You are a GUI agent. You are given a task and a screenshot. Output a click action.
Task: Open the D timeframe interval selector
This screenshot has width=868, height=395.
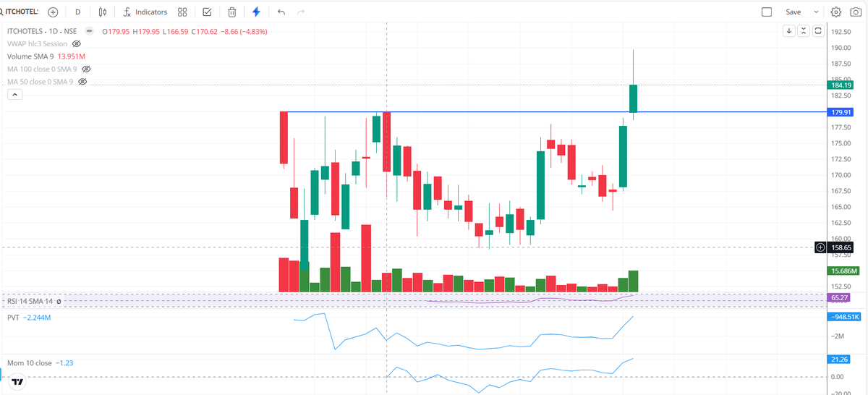tap(78, 12)
